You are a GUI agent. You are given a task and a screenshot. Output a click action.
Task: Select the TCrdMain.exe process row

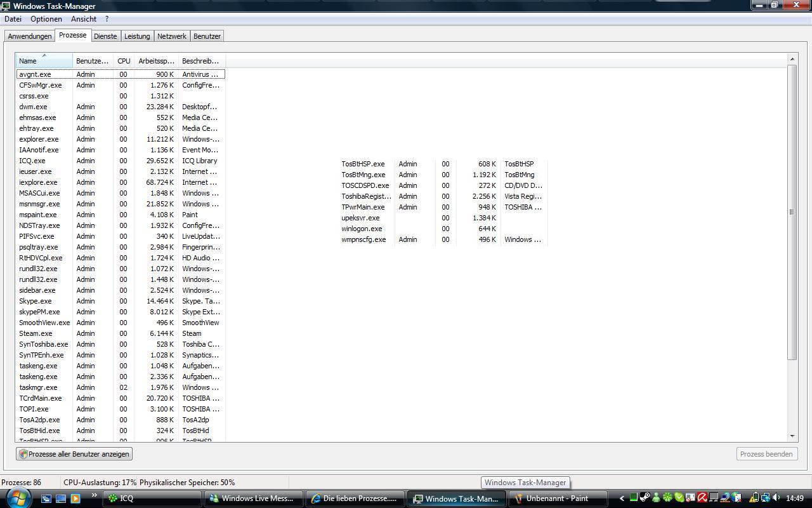click(x=121, y=398)
